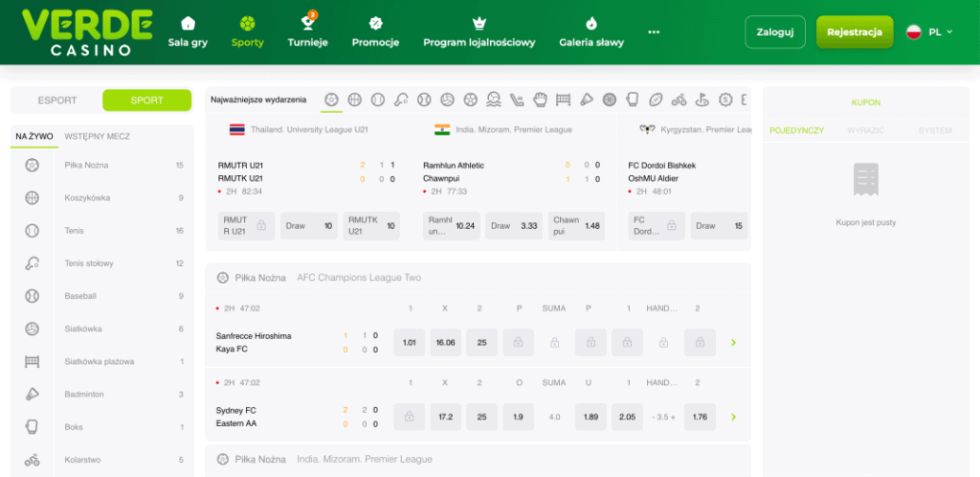Open Program lojalnościowy
The width and height of the screenshot is (980, 477).
479,32
